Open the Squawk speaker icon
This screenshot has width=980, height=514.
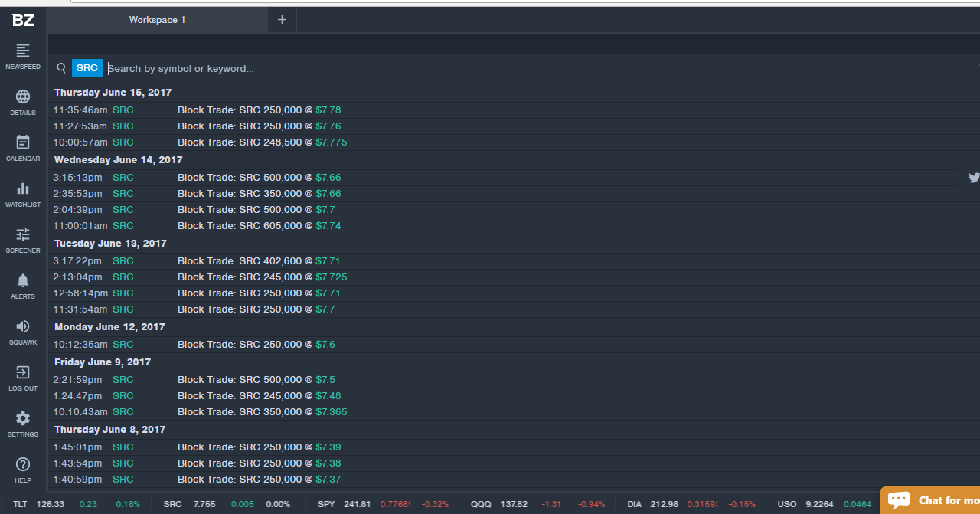click(23, 326)
